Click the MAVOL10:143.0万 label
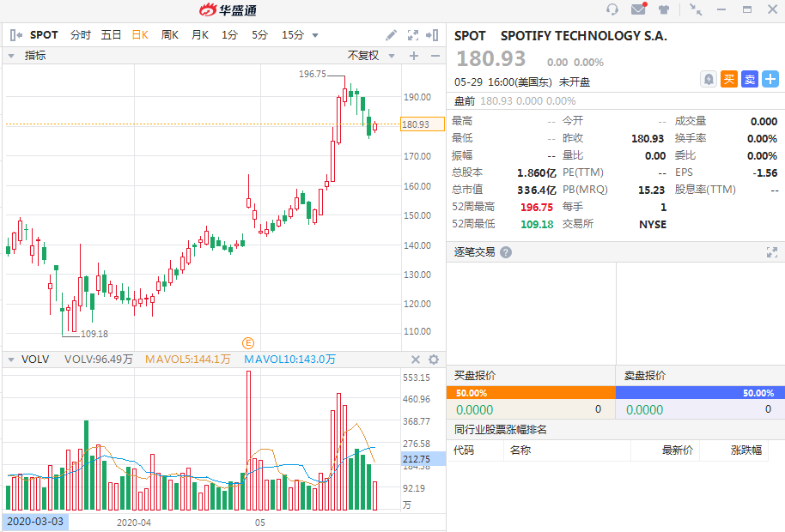 click(x=290, y=360)
